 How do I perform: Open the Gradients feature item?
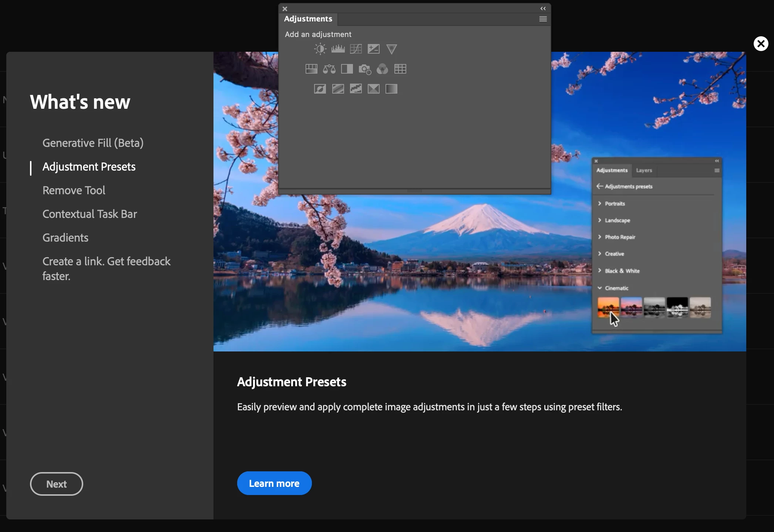click(x=65, y=238)
